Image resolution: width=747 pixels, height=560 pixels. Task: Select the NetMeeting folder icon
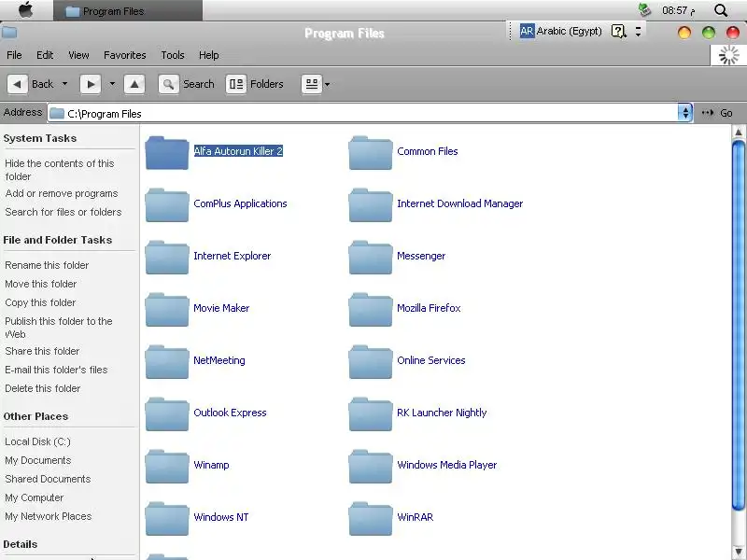[167, 362]
